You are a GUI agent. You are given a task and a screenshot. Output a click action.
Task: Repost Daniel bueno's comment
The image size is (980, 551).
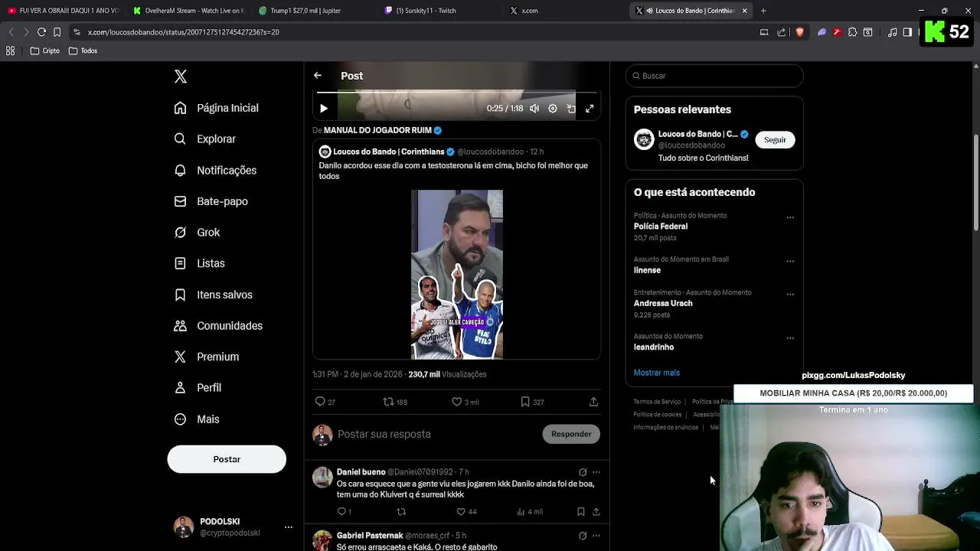coord(401,512)
